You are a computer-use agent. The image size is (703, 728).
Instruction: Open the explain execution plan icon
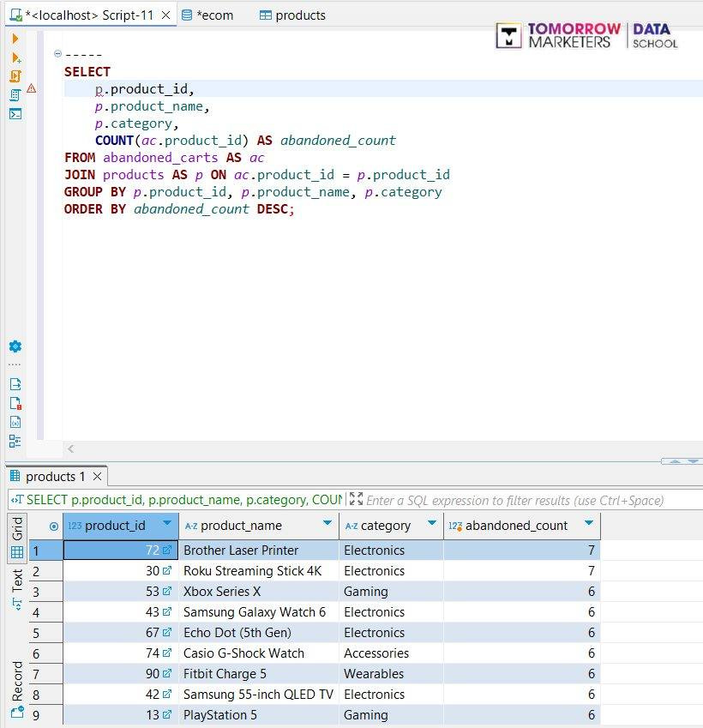pyautogui.click(x=15, y=94)
